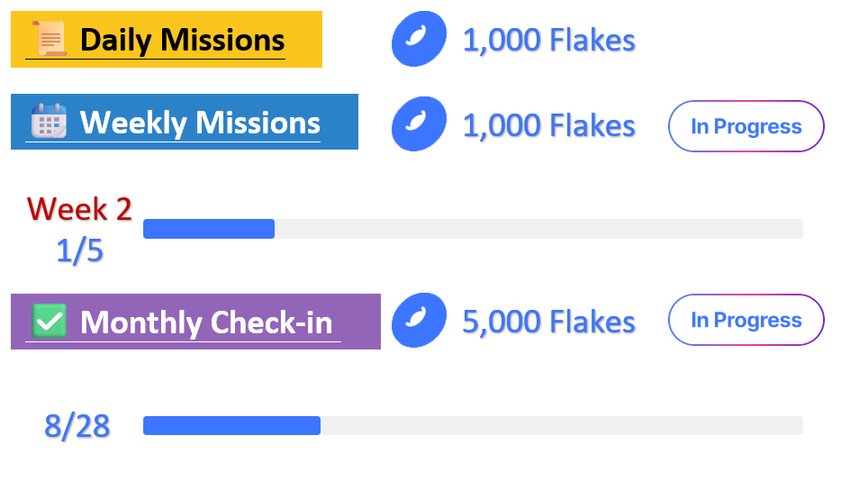Open the Daily Missions heading link

(x=182, y=41)
